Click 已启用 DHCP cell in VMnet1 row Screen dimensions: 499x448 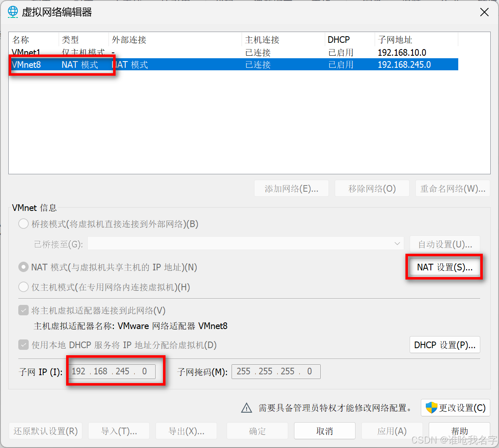point(341,53)
